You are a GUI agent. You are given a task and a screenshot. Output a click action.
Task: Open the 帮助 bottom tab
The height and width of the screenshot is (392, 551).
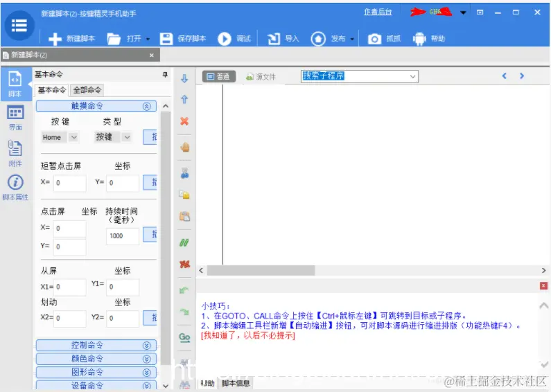click(x=208, y=383)
